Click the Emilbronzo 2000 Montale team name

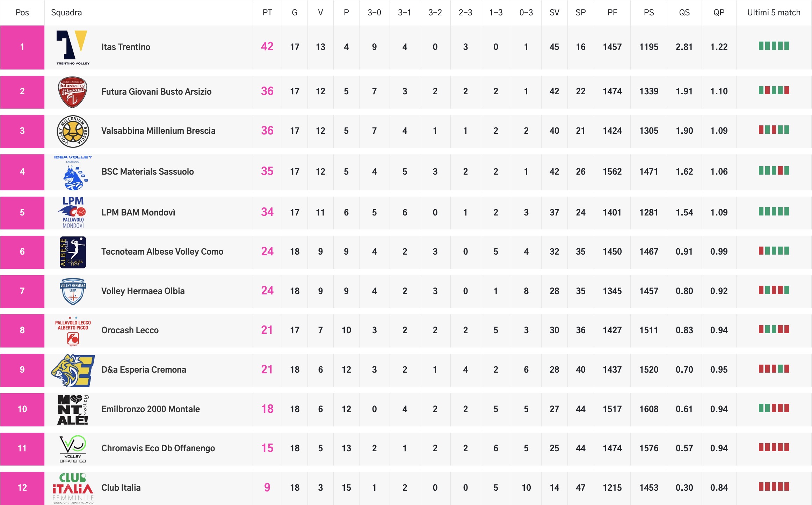pos(151,409)
